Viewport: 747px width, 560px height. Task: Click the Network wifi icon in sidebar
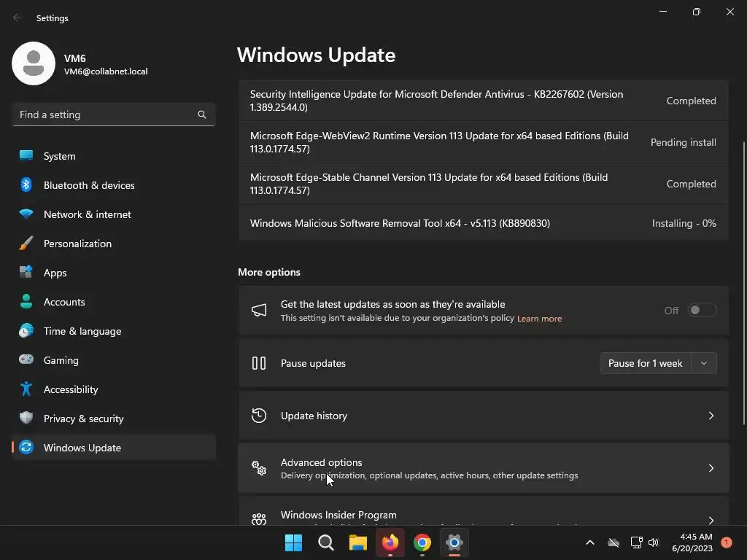click(26, 214)
